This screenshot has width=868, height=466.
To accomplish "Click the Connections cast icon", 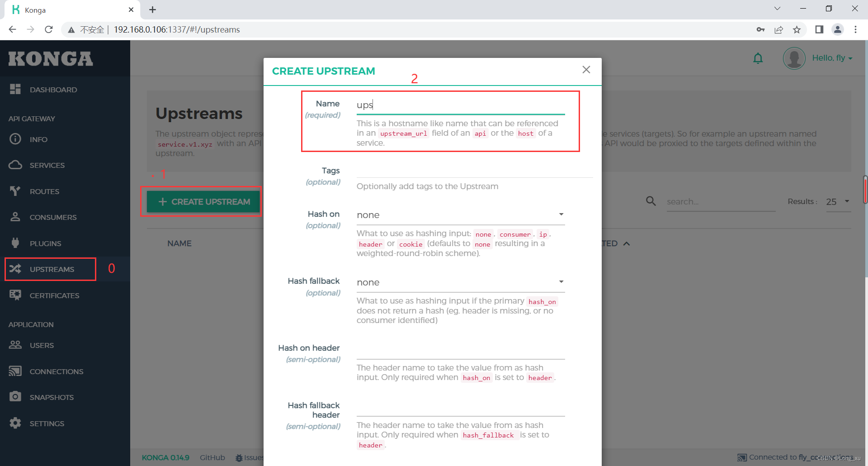I will pos(15,371).
